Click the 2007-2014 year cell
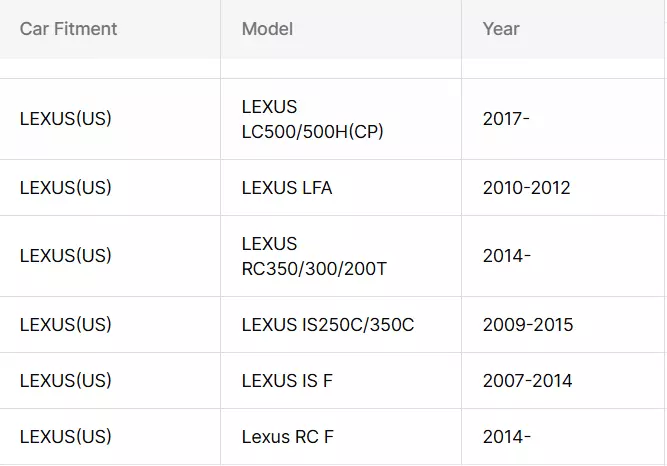Screen dimensions: 667x466 563,380
